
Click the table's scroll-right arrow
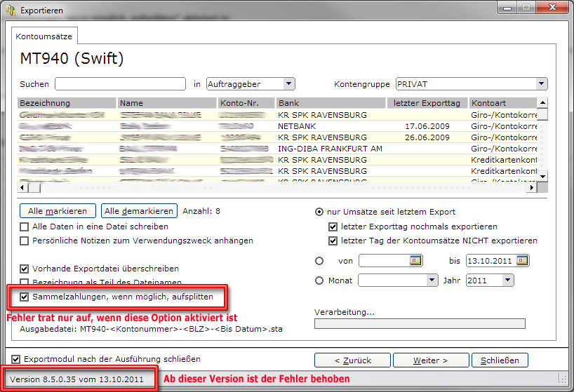(x=531, y=188)
